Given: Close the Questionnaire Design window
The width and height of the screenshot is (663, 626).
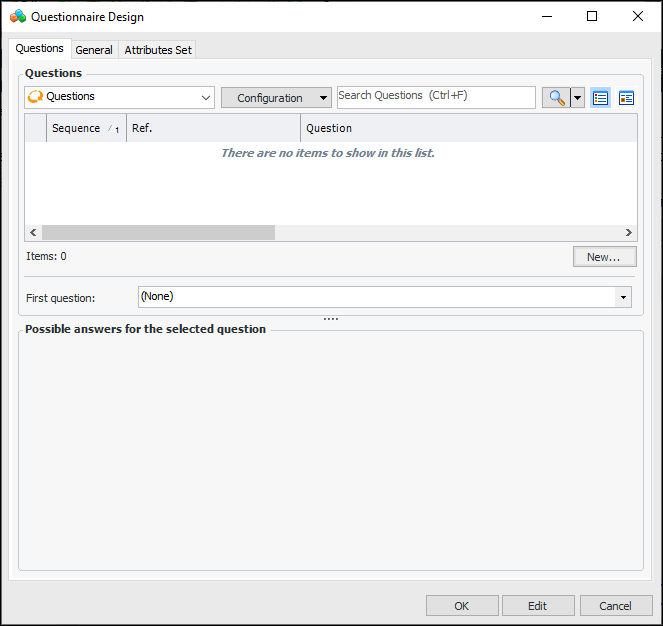Looking at the screenshot, I should (x=637, y=16).
